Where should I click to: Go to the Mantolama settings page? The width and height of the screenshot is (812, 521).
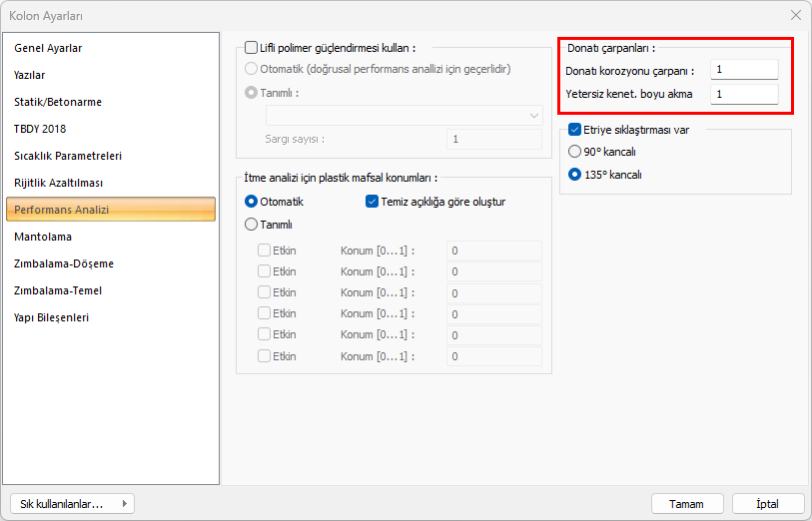click(x=43, y=237)
